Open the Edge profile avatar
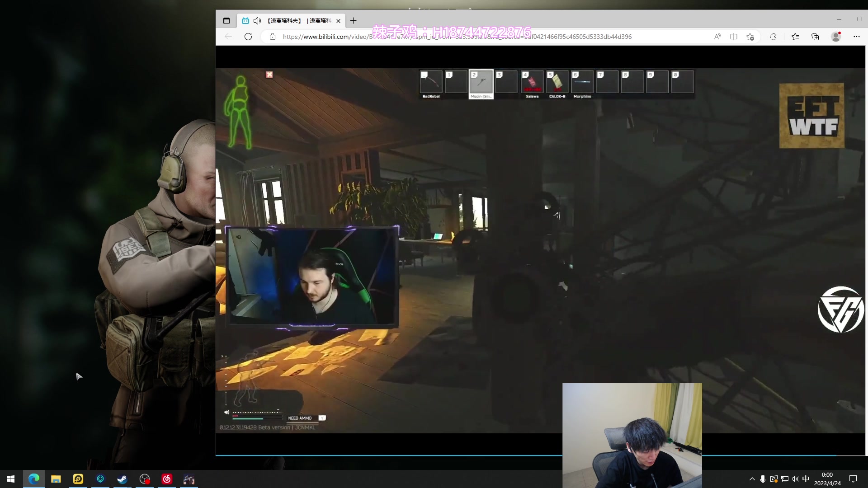This screenshot has height=488, width=868. point(836,37)
